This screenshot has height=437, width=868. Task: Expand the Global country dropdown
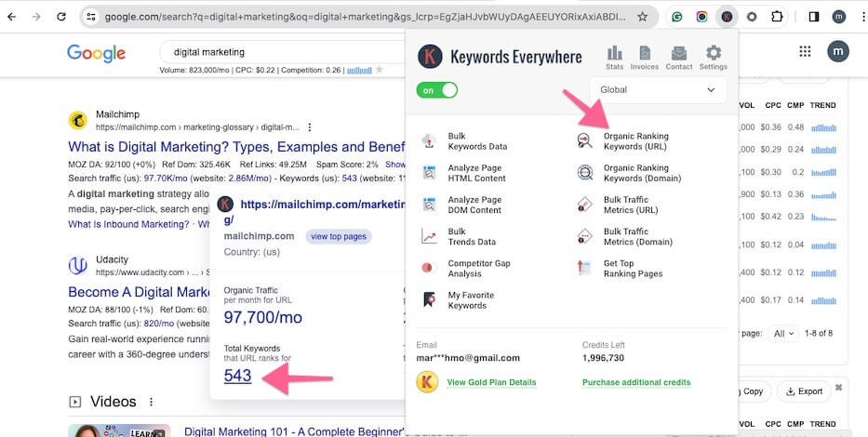pyautogui.click(x=658, y=89)
